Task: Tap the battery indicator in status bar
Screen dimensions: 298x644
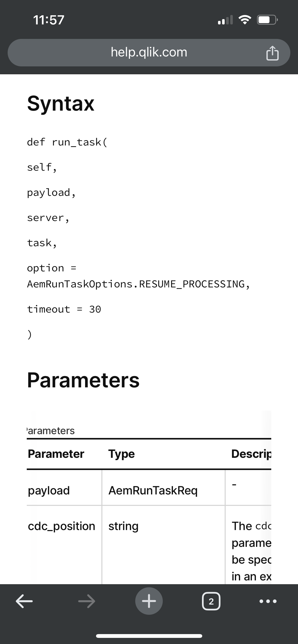Action: [267, 20]
